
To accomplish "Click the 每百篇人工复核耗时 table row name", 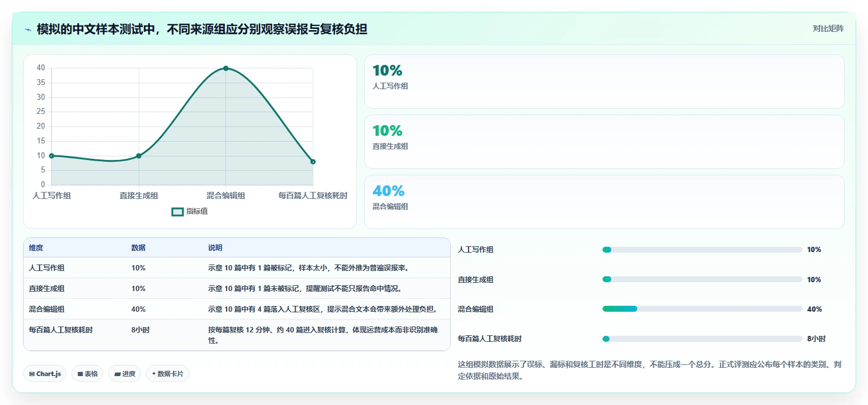I will (x=61, y=330).
